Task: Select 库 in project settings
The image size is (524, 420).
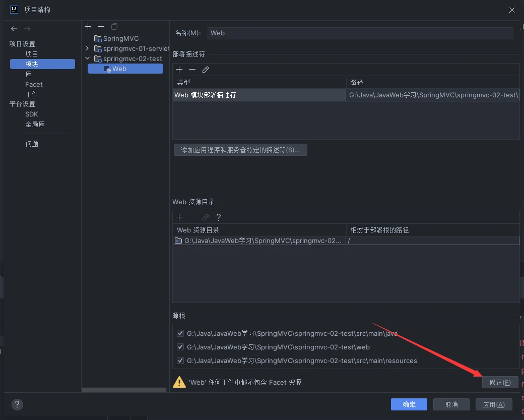Action: 29,74
